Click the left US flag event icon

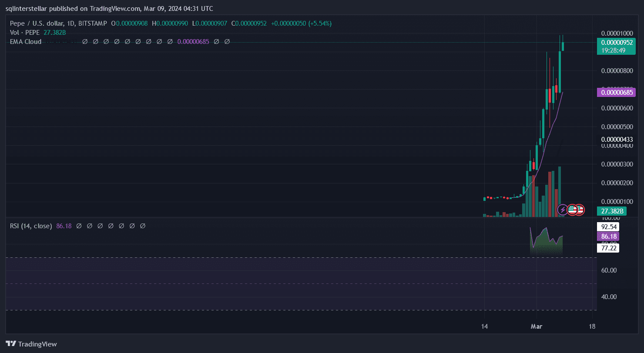point(572,210)
